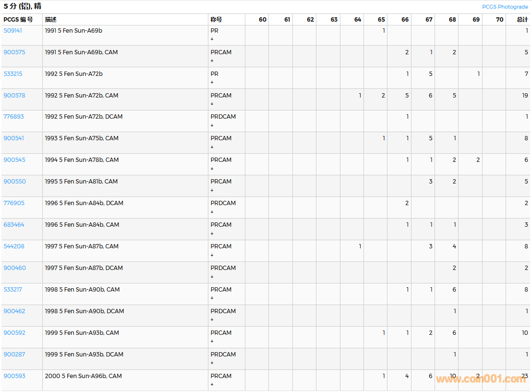Click the 总计 total column header
532x392 pixels.
[522, 20]
